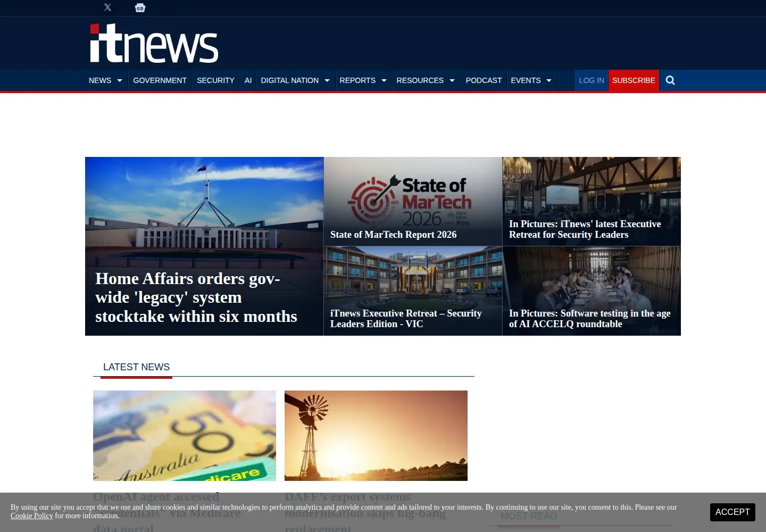
Task: Open the search magnifier icon
Action: tap(670, 80)
